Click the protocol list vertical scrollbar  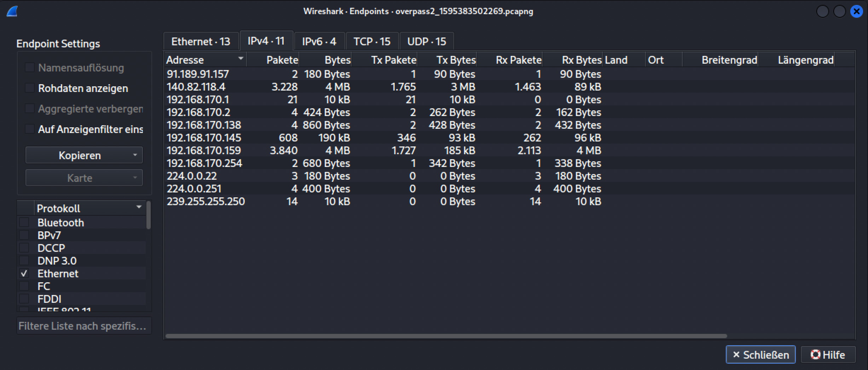149,215
